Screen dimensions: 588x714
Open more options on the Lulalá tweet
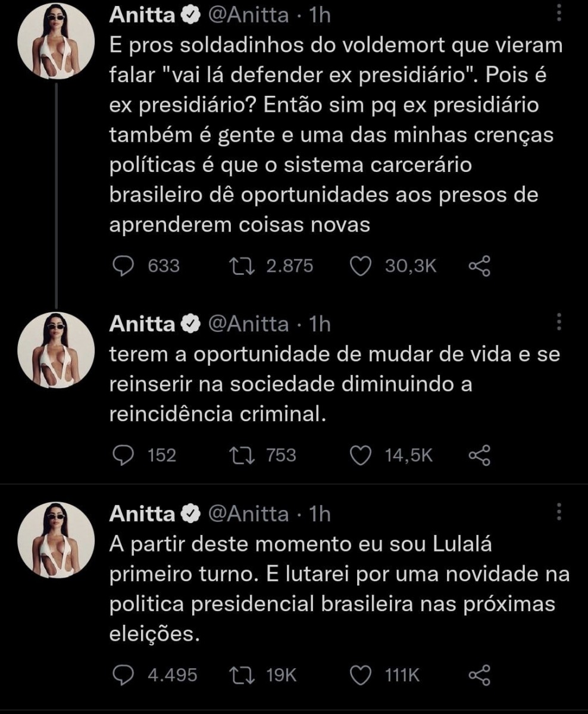[559, 512]
